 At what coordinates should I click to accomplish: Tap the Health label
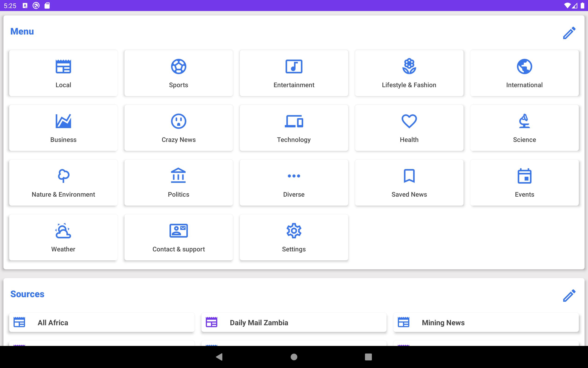[409, 140]
